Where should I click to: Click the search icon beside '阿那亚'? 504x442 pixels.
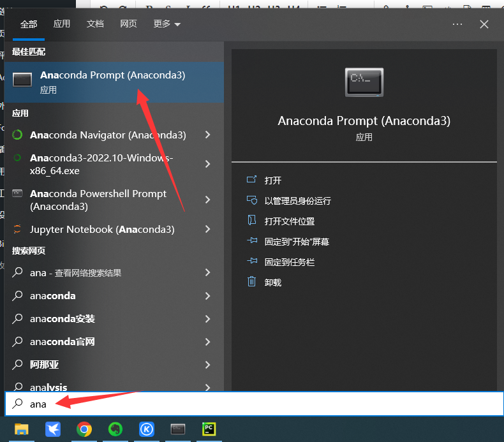[17, 365]
